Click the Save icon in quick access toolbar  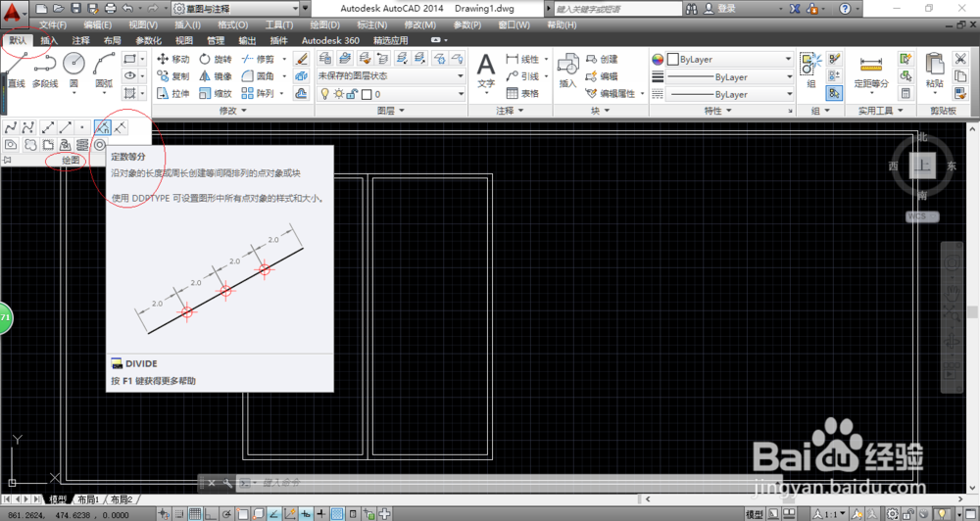click(x=75, y=9)
